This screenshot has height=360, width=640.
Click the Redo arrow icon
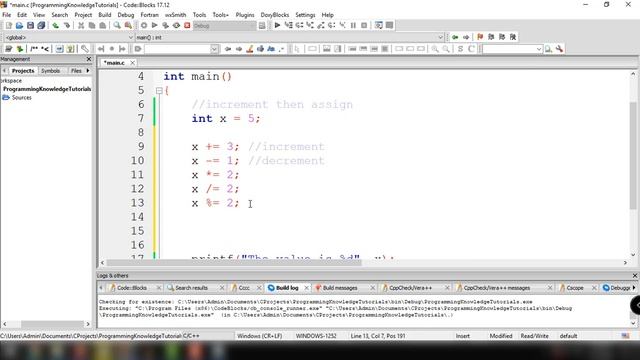pyautogui.click(x=67, y=25)
